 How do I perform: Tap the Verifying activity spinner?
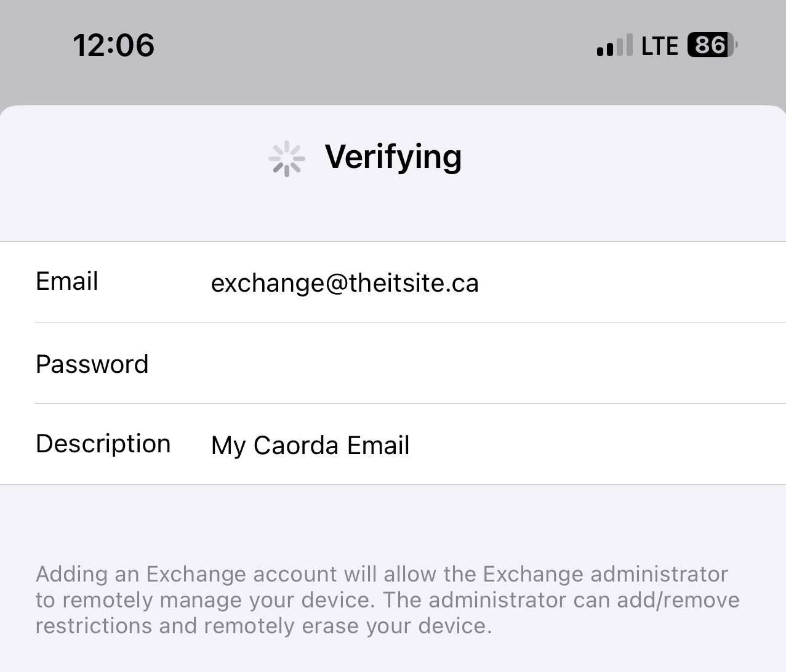click(x=286, y=159)
